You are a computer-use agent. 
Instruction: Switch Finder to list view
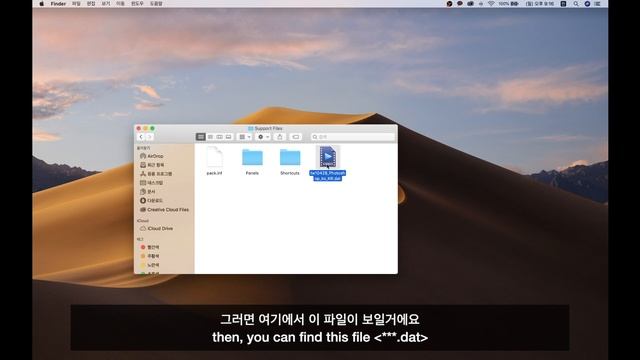[210, 137]
